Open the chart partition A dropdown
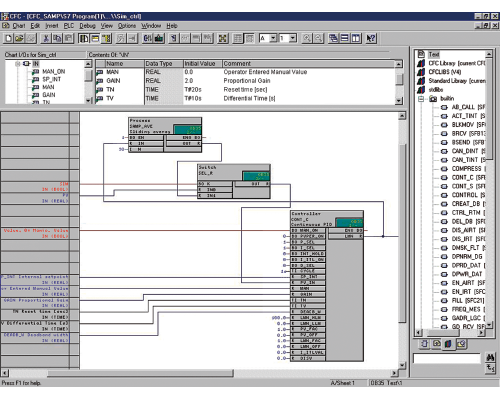The height and width of the screenshot is (400, 500). pos(273,38)
